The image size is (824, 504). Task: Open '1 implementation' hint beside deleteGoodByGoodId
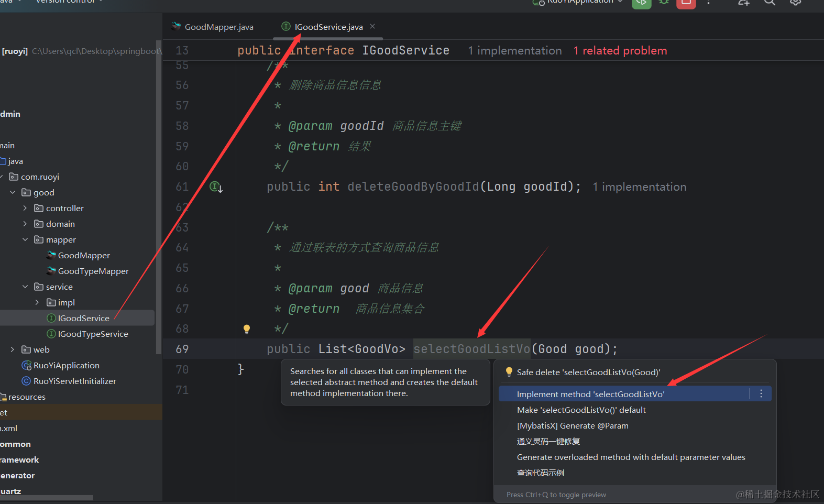640,187
